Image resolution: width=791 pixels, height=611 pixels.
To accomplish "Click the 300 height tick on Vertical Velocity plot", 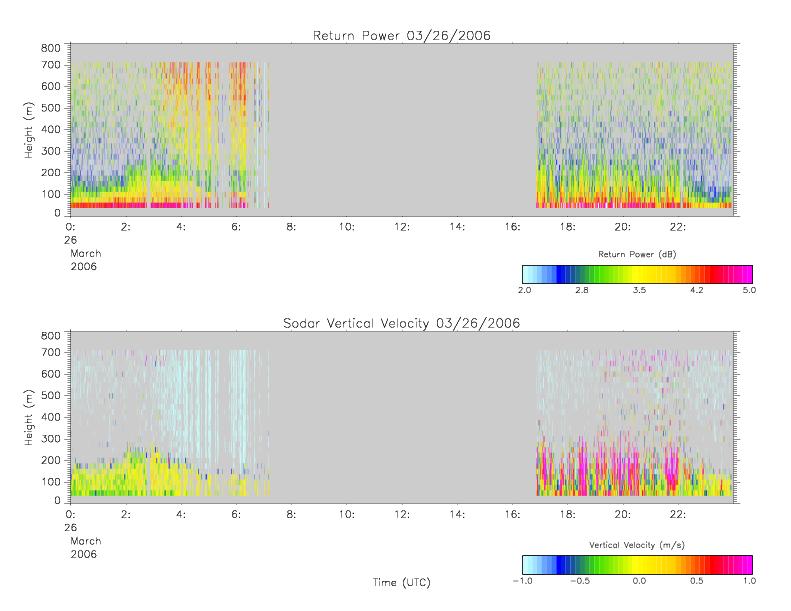I will pyautogui.click(x=50, y=438).
